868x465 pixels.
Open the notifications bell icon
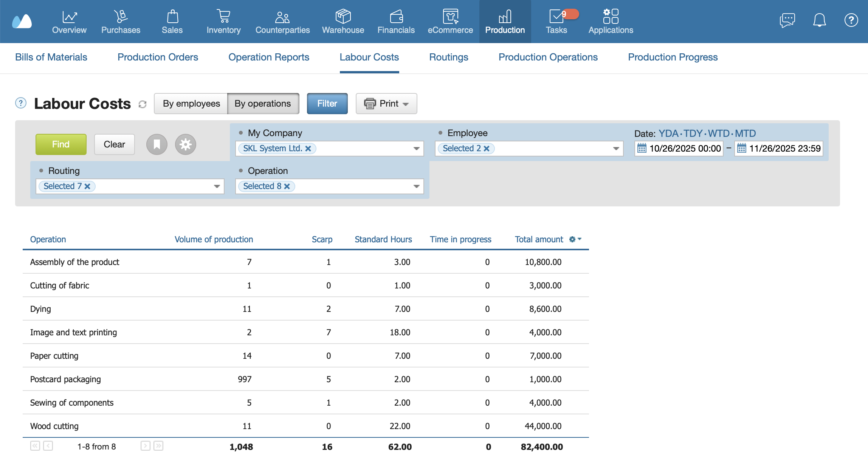click(x=819, y=20)
